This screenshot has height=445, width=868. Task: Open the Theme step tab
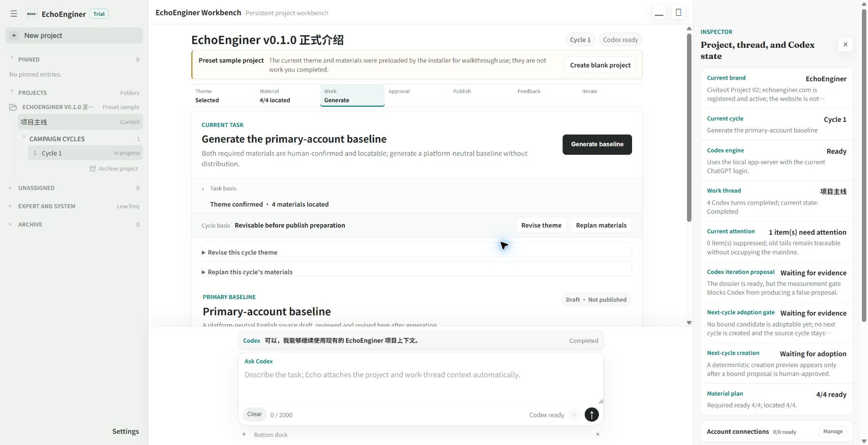(223, 96)
